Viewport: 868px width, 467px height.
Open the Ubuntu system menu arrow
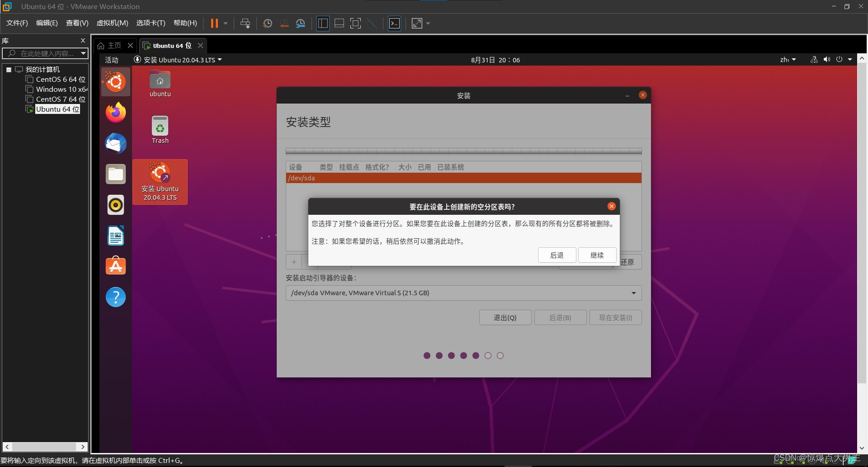point(850,60)
